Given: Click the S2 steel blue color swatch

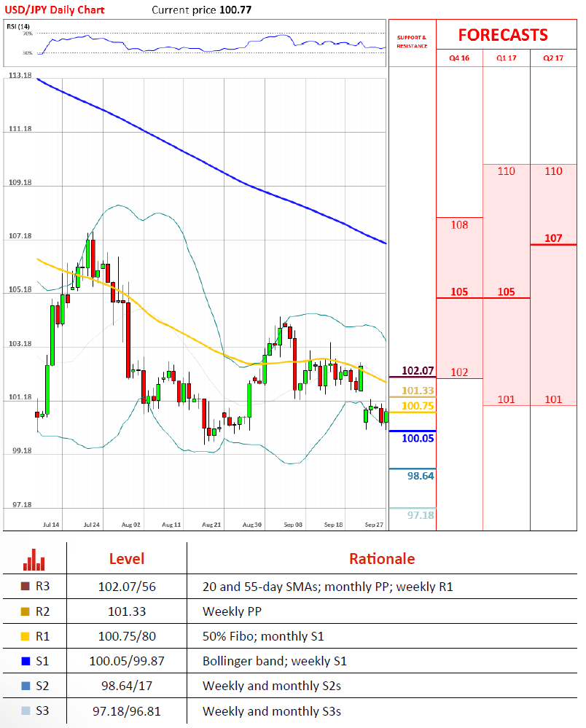Looking at the screenshot, I should coord(26,686).
